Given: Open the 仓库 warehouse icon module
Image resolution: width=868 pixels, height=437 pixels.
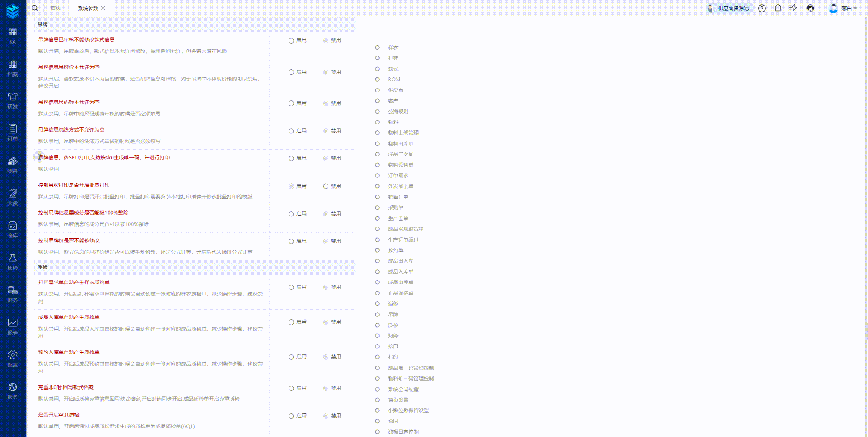Looking at the screenshot, I should tap(13, 230).
